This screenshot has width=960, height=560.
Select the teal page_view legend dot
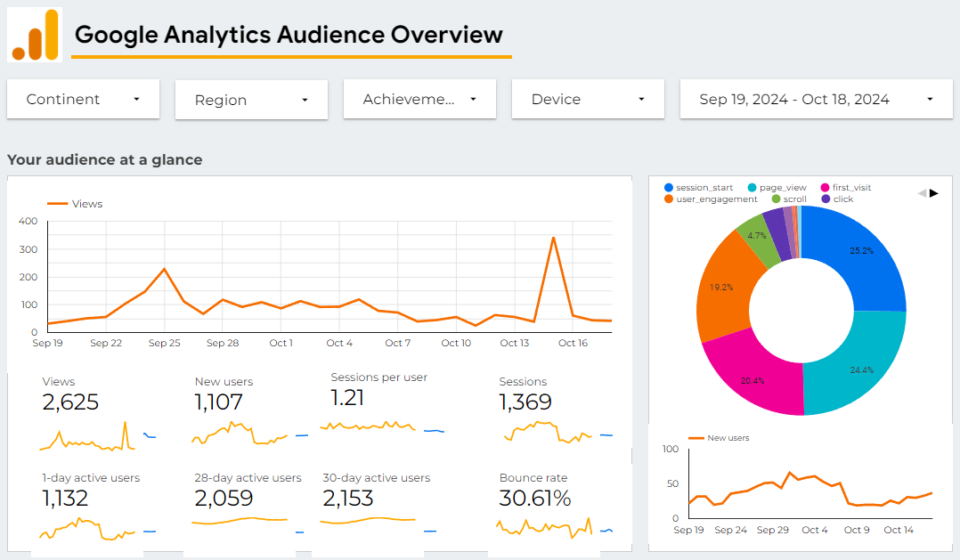(x=752, y=188)
